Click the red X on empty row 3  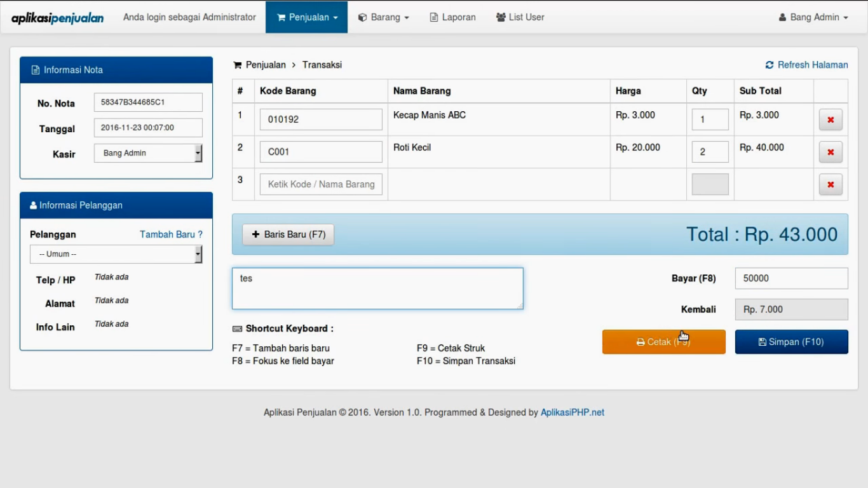point(831,184)
